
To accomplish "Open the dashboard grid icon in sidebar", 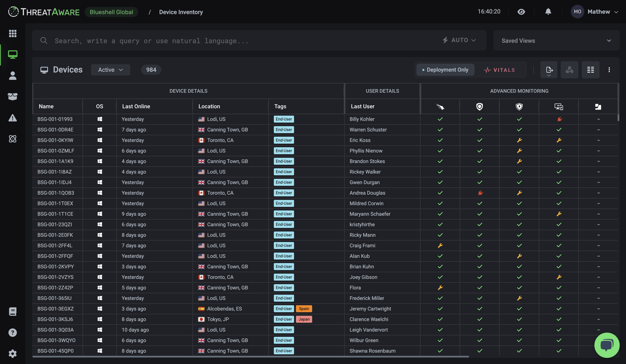I will 12,33.
